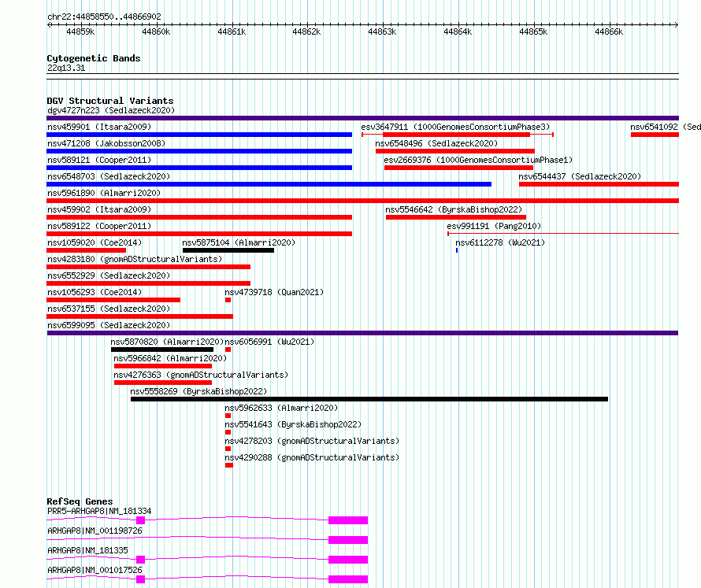
Task: Click nsv6552929 (Sedlazeck2020) label
Action: [x=109, y=276]
